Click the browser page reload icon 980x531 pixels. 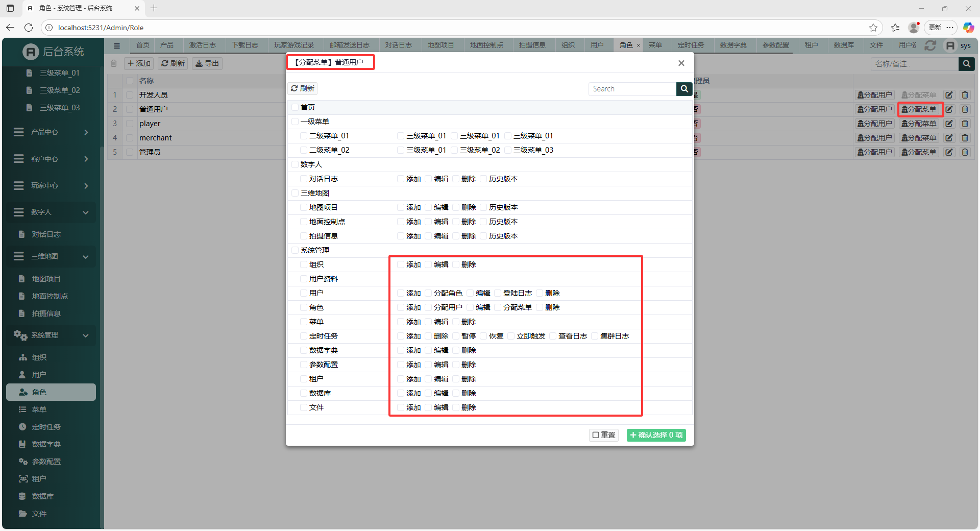click(29, 28)
